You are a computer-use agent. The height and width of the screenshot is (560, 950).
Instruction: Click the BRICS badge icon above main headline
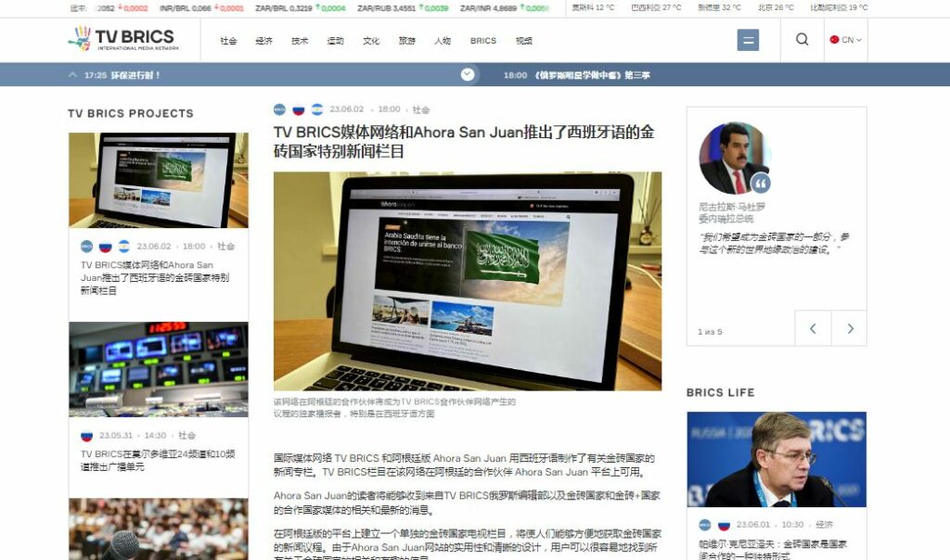click(279, 109)
